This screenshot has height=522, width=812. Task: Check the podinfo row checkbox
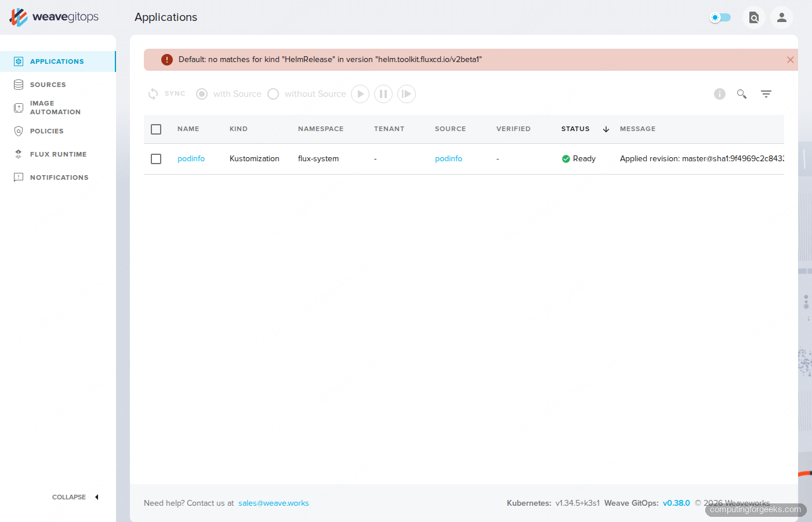pos(156,159)
